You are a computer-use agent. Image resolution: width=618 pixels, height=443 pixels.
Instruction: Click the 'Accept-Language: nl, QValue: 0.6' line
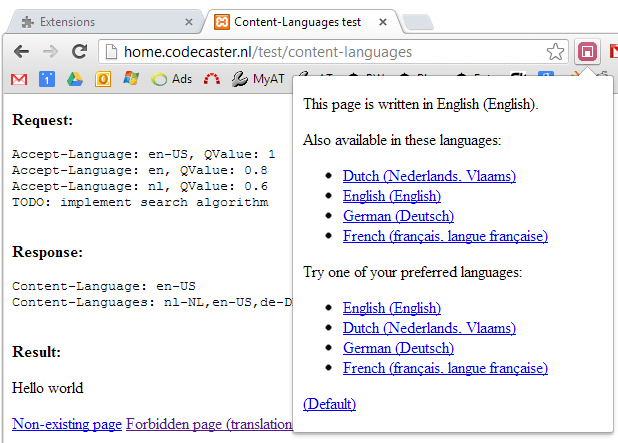click(x=140, y=186)
